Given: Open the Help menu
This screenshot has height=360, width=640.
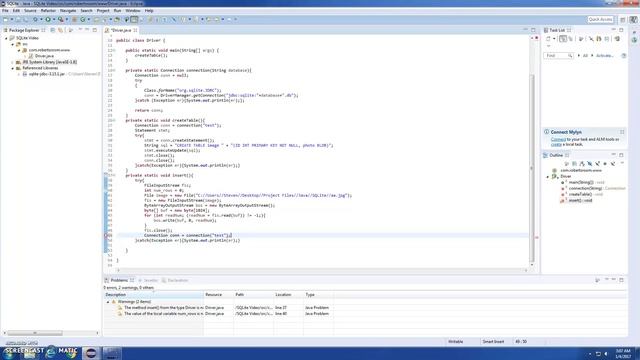Looking at the screenshot, I should (x=149, y=11).
